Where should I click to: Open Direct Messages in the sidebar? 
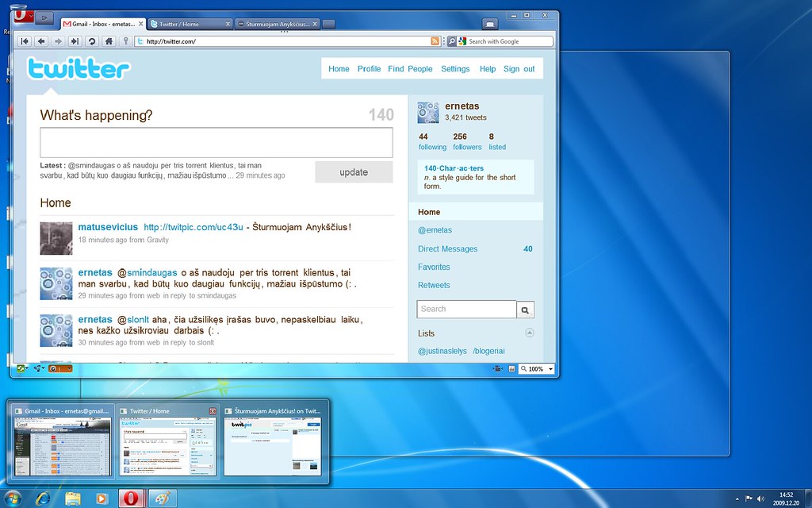point(447,248)
